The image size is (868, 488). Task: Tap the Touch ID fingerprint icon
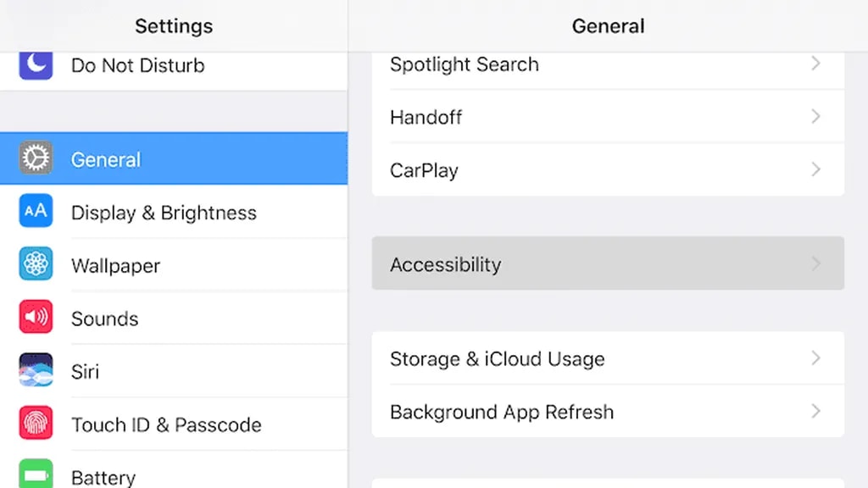pos(36,424)
